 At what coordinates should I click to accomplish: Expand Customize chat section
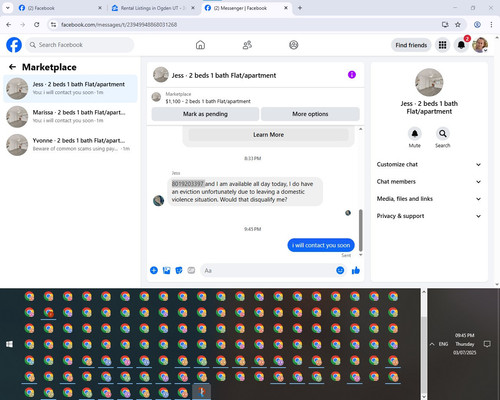[x=429, y=164]
